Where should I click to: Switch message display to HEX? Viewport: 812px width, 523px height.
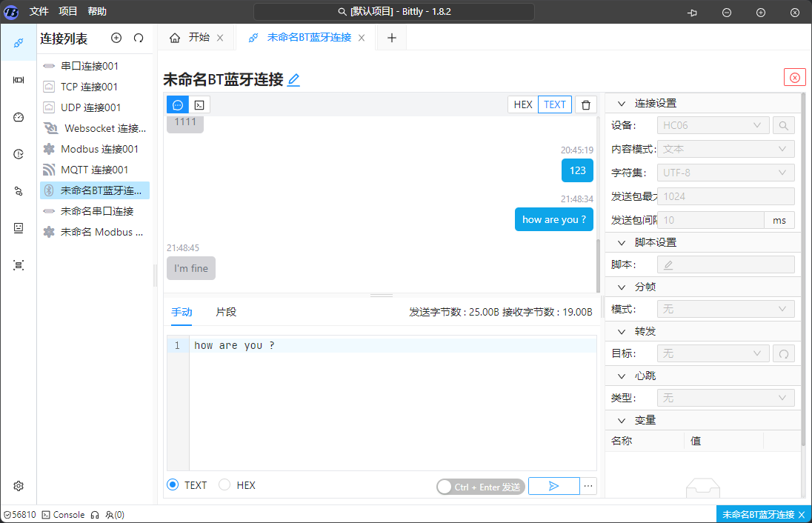[523, 104]
